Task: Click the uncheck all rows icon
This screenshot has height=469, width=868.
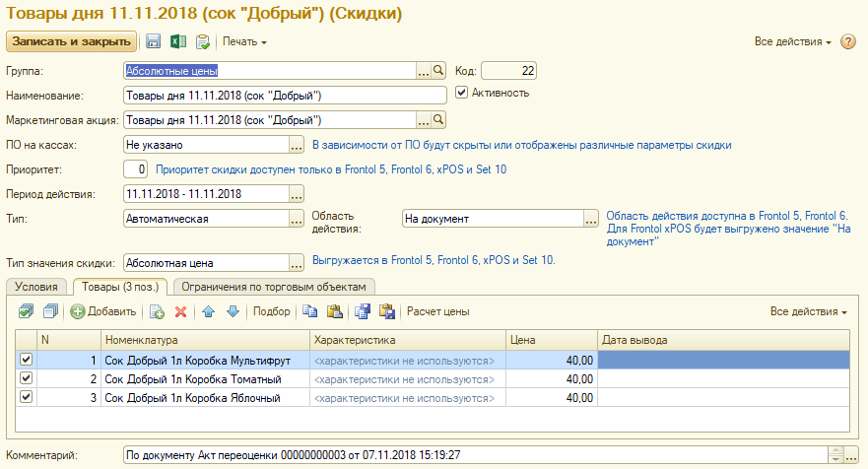Action: pos(50,311)
